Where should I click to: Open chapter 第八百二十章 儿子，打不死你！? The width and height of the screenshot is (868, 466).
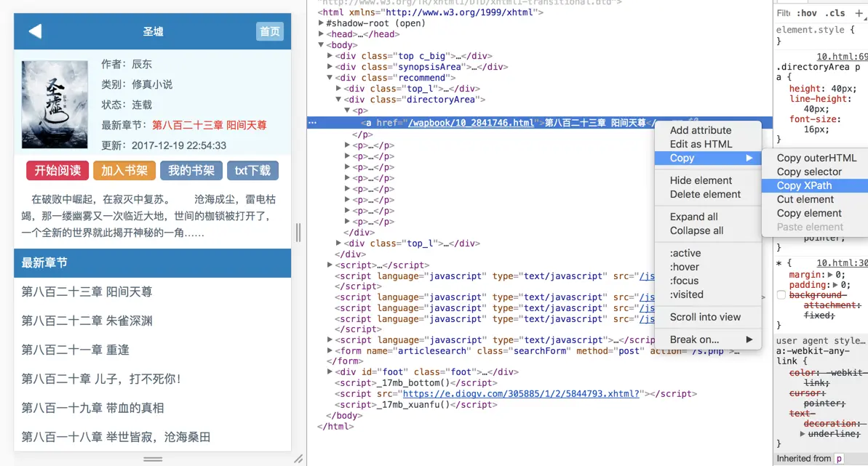[101, 379]
